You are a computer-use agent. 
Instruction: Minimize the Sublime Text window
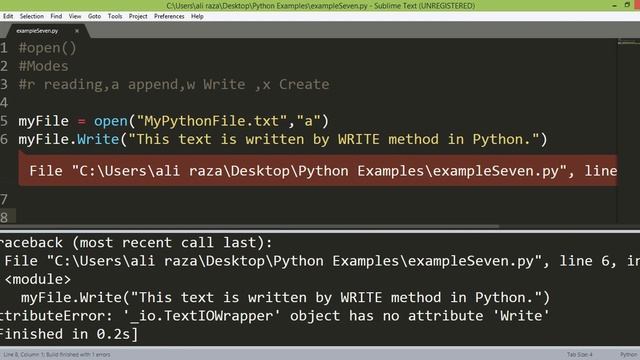click(615, 5)
